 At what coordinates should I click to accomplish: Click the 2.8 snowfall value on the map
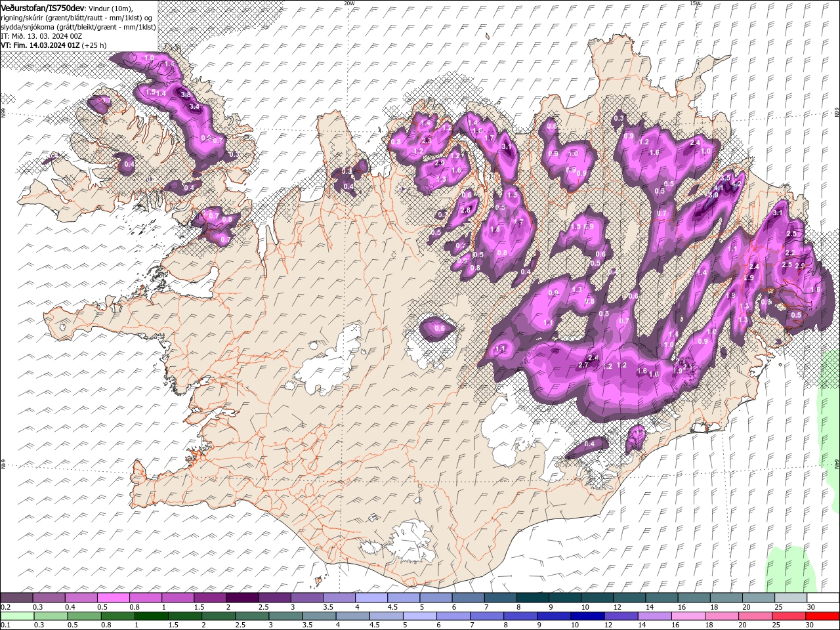pyautogui.click(x=467, y=210)
